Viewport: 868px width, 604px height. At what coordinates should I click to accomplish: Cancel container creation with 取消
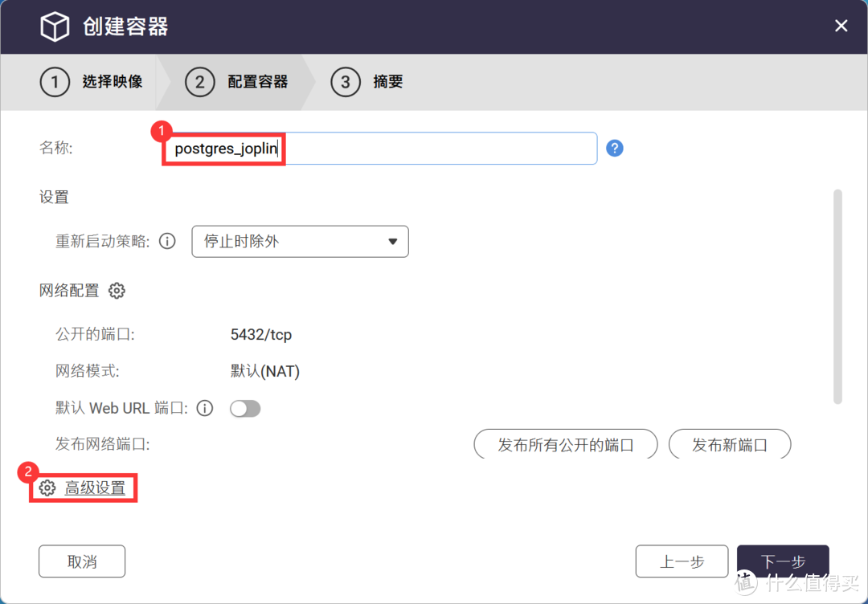81,561
